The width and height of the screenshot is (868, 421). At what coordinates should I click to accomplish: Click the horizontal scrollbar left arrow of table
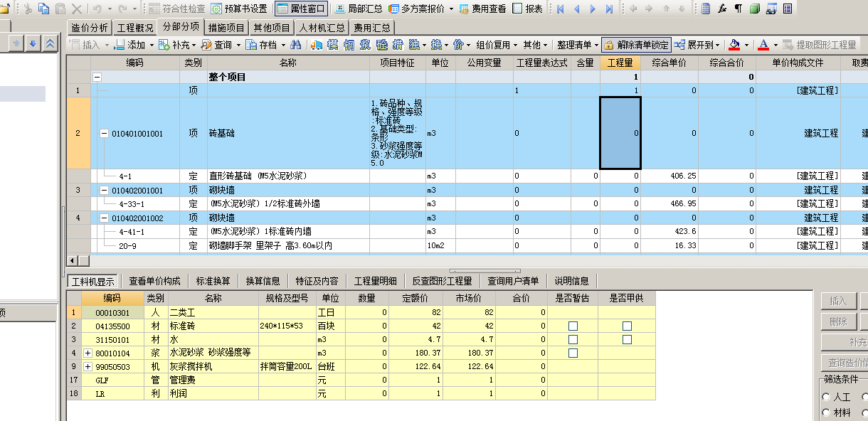point(72,260)
